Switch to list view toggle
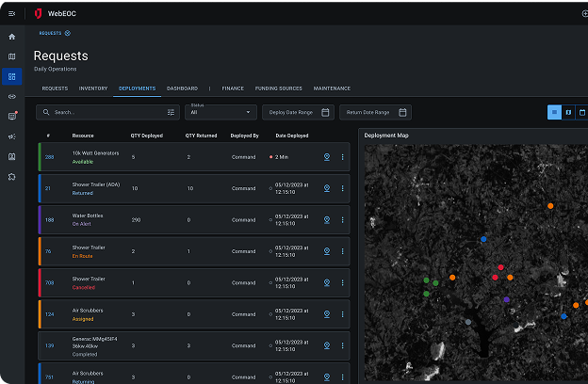This screenshot has height=384, width=588. point(555,112)
